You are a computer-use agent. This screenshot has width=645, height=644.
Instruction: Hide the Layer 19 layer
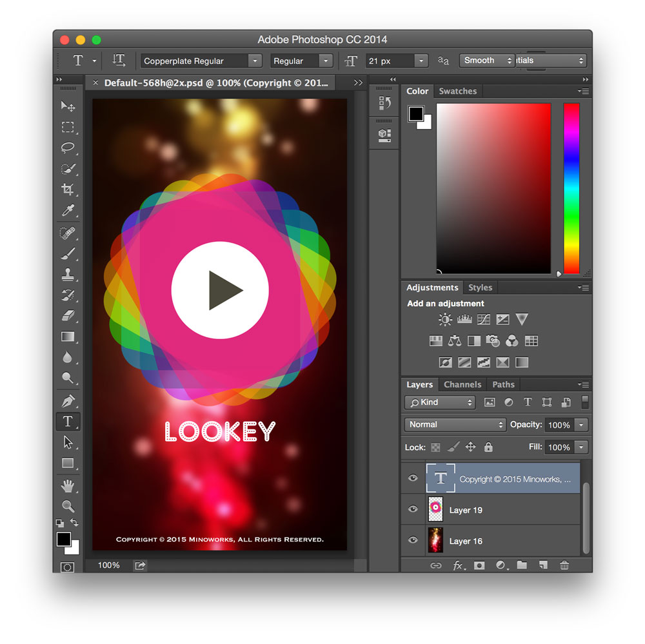(413, 510)
